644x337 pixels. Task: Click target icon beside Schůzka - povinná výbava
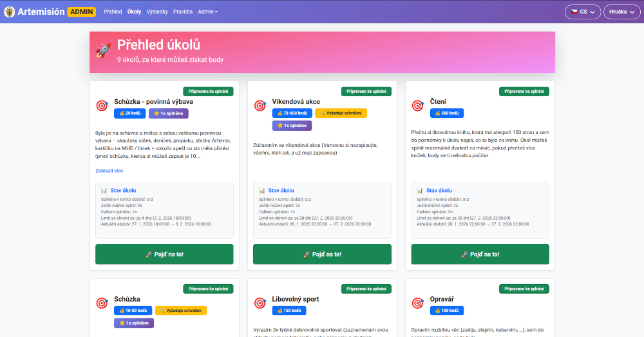(x=101, y=106)
